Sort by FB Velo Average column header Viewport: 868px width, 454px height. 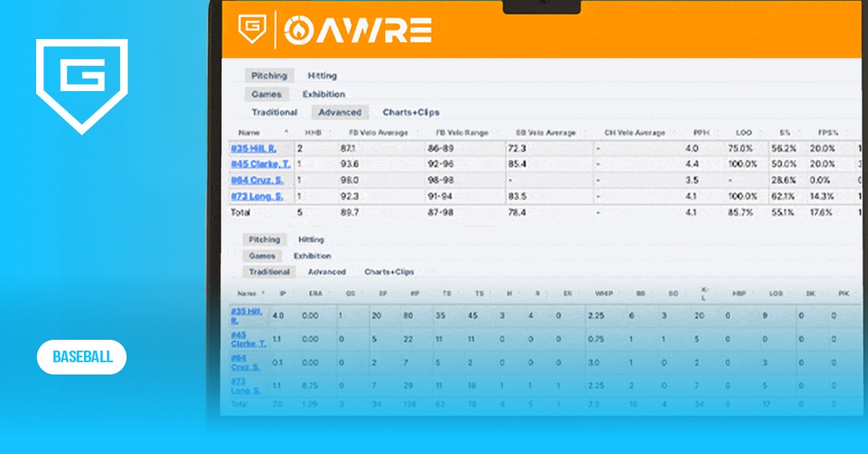[378, 133]
